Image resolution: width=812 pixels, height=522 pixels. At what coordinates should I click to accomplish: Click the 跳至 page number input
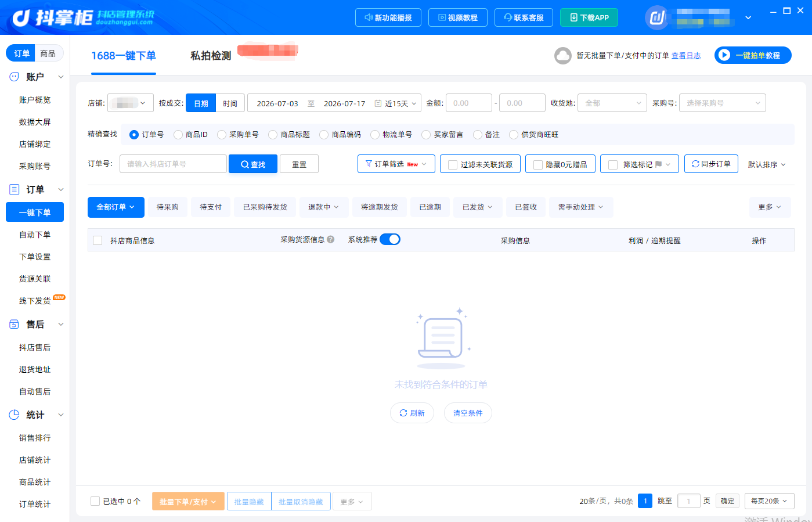[689, 501]
